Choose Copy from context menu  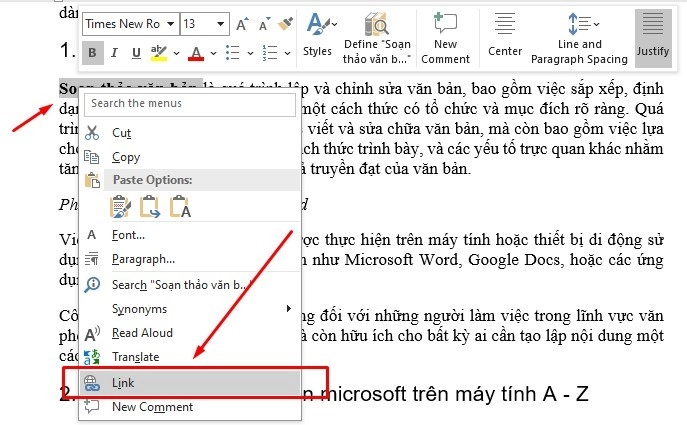tap(190, 157)
